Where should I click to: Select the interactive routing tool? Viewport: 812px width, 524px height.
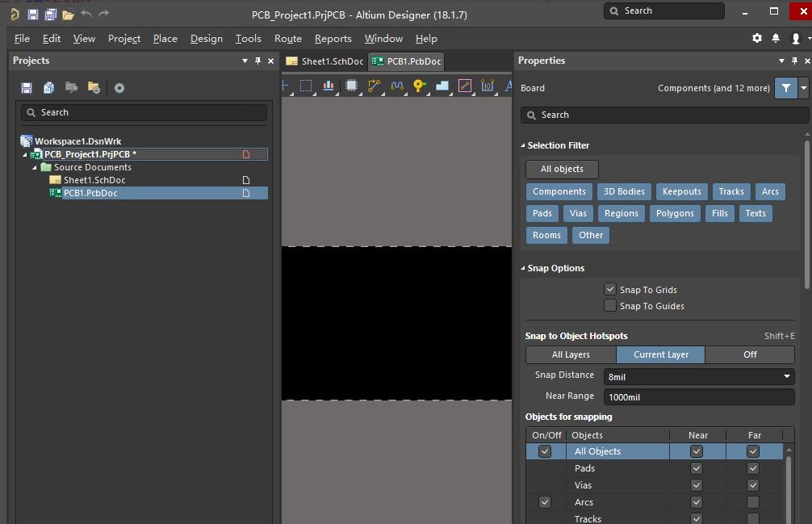point(374,86)
